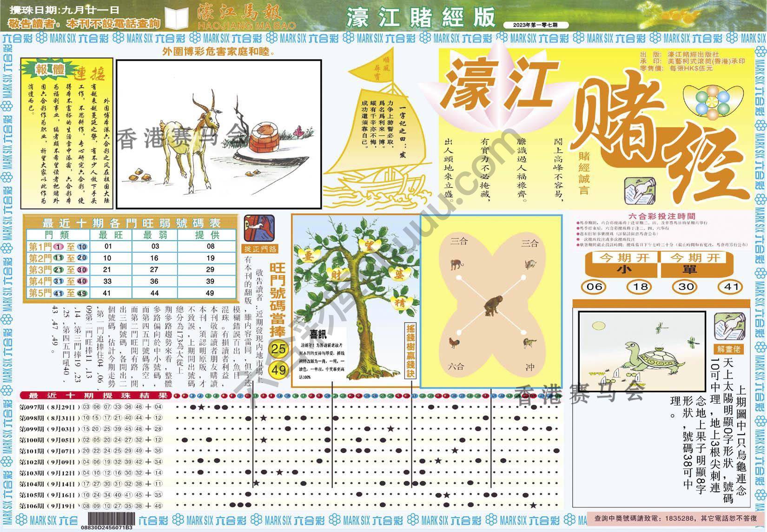
Task: Click the 六合彩投注時間 heading
Action: click(x=662, y=216)
